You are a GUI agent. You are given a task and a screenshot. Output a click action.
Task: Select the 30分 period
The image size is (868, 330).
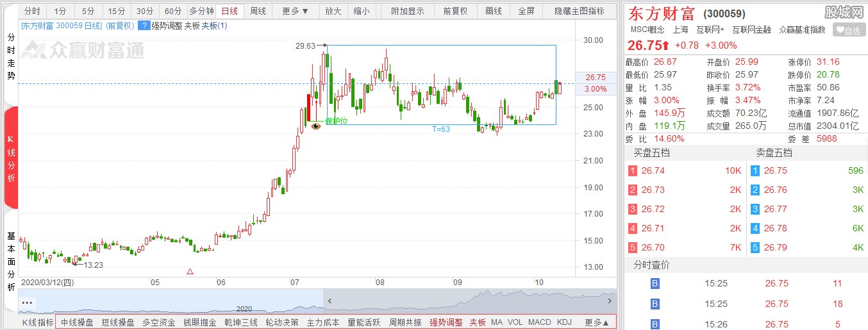(x=145, y=11)
